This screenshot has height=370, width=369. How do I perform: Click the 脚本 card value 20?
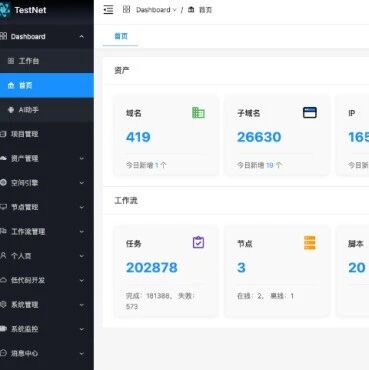point(357,267)
